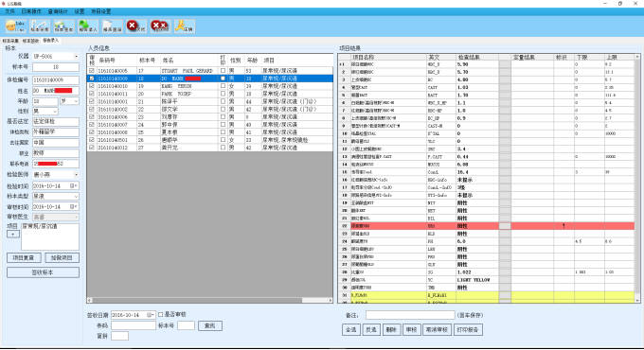Select the row with barcode 31610140501

point(210,140)
